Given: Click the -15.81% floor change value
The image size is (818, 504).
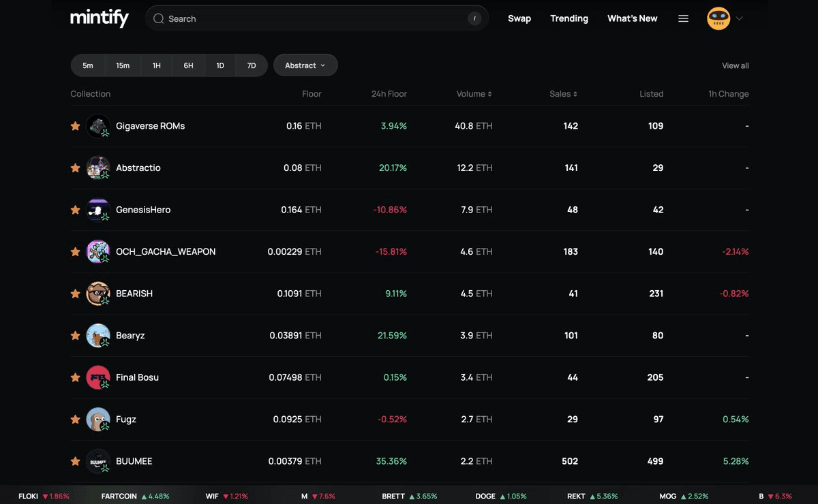Looking at the screenshot, I should pos(391,251).
